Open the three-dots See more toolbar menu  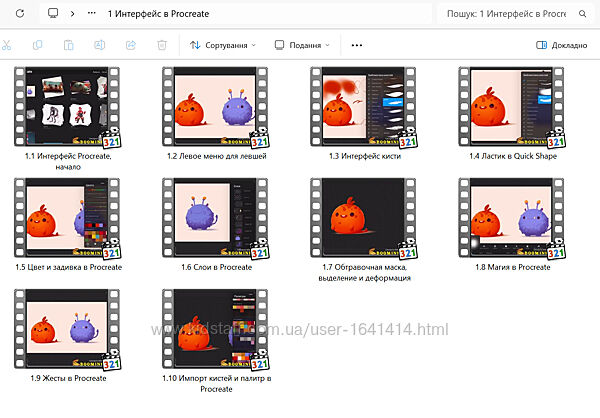(357, 45)
